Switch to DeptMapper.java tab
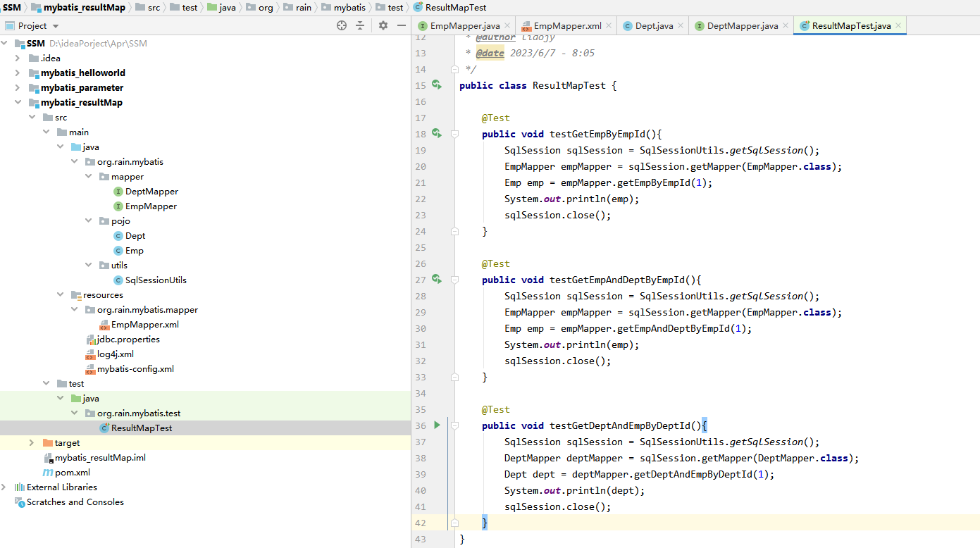The width and height of the screenshot is (980, 548). [x=743, y=25]
